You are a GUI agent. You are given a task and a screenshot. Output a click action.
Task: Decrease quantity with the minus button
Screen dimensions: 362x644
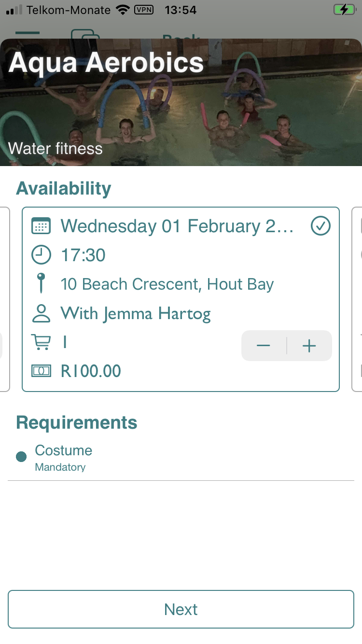point(264,346)
